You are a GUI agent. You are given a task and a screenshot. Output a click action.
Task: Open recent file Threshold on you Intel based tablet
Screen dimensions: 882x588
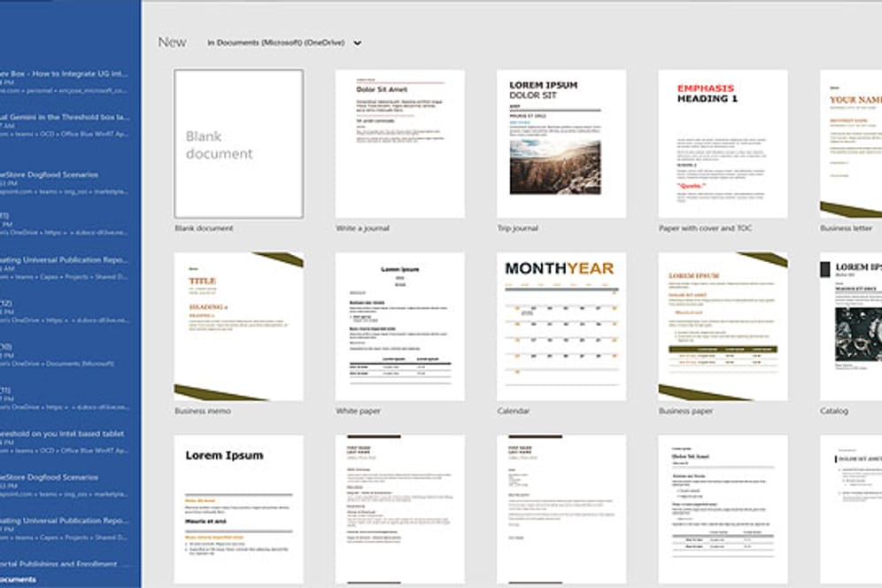click(64, 442)
